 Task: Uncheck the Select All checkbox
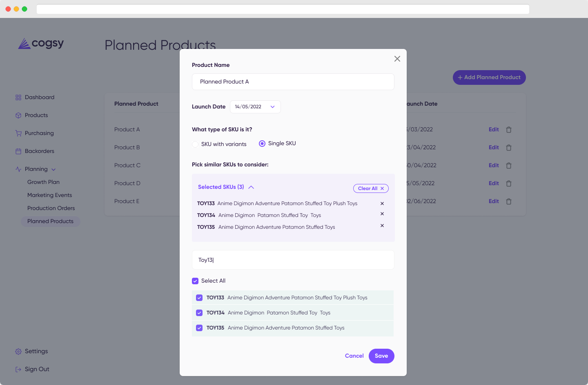195,281
